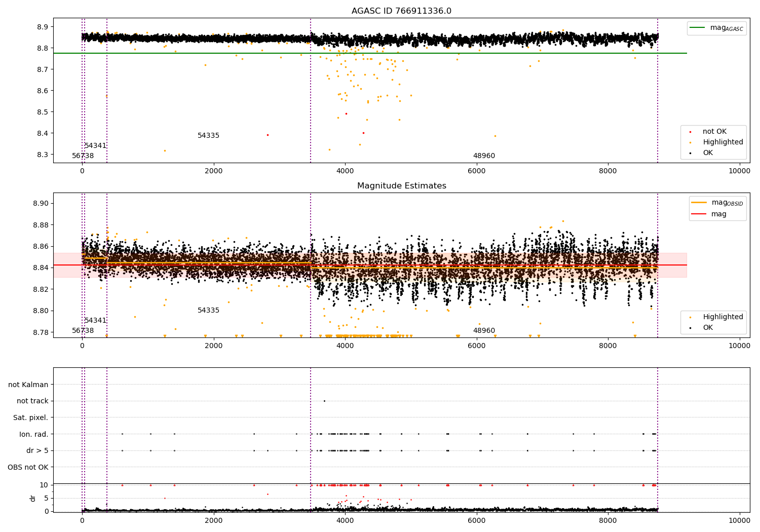Click the 'Ion. rad.' row label

[34, 435]
